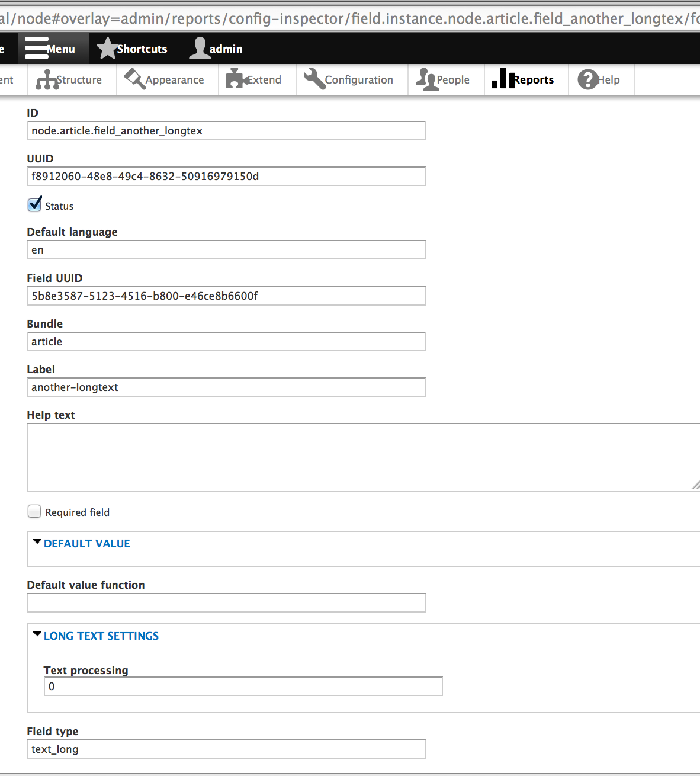Collapse the Default Value section triangle
The height and width of the screenshot is (776, 700).
coord(37,542)
